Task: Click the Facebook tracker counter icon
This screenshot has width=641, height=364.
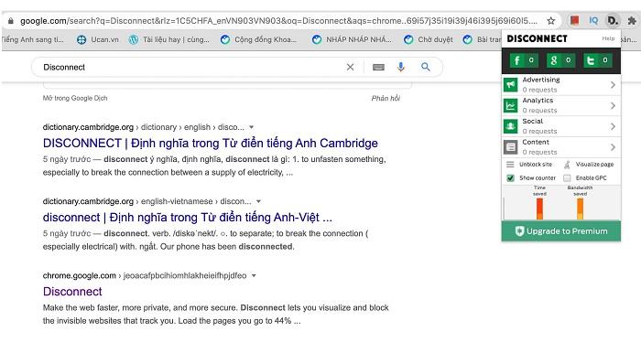Action: tap(524, 60)
